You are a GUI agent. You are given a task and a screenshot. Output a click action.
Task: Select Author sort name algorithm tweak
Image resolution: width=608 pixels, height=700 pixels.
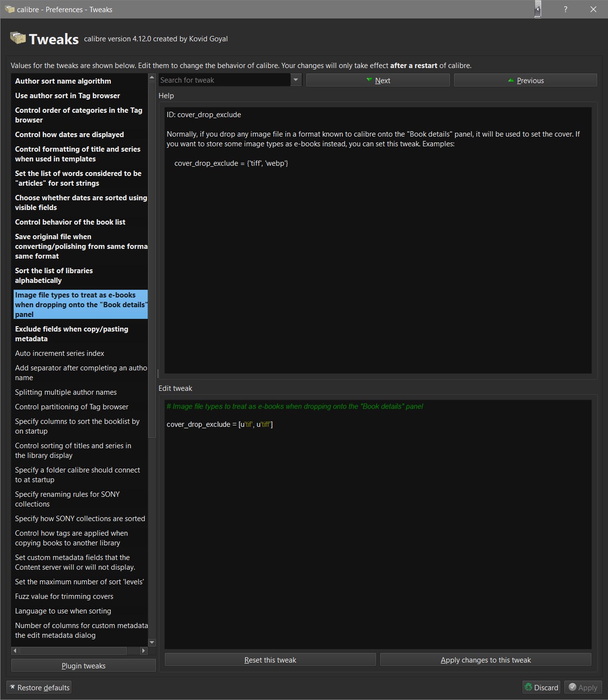point(81,81)
